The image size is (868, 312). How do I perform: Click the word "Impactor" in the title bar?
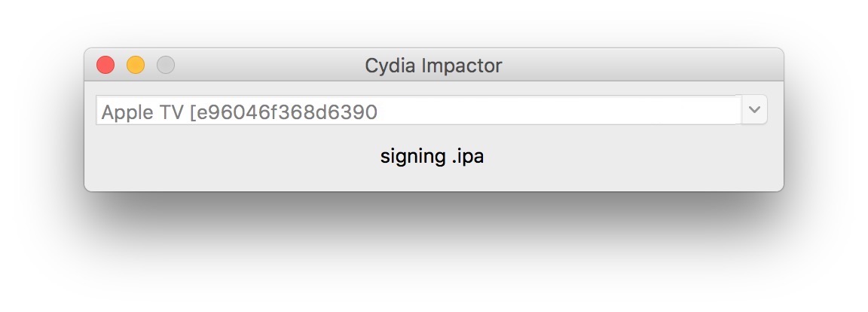[462, 66]
